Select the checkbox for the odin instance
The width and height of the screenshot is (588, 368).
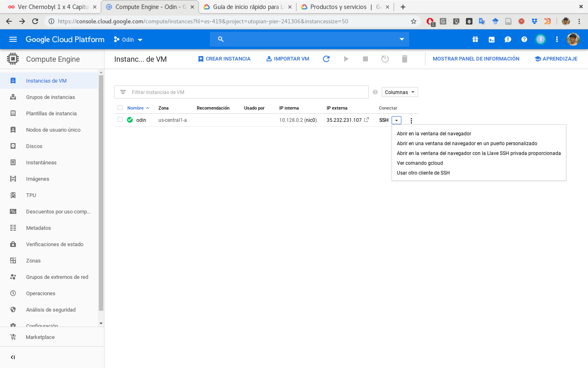pyautogui.click(x=119, y=120)
